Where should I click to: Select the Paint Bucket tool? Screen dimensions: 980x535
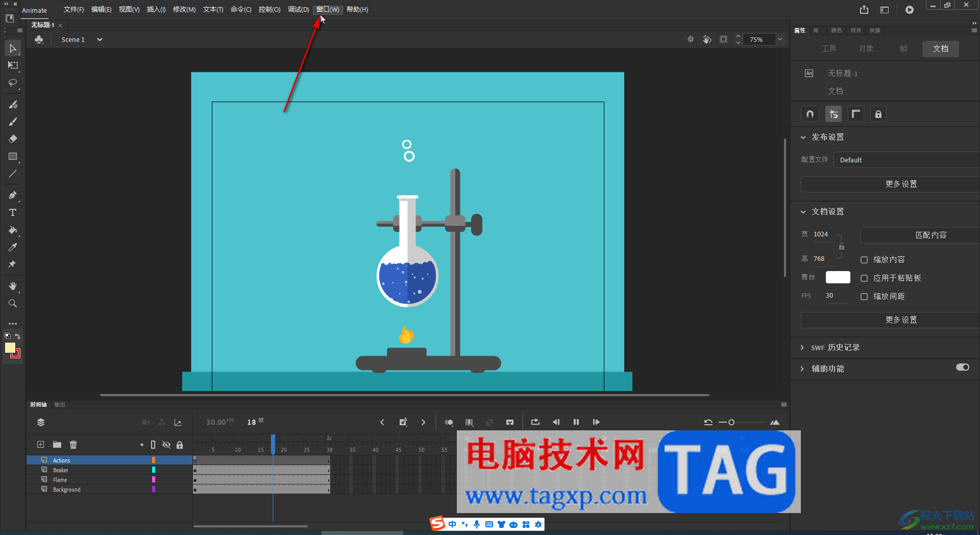[x=13, y=230]
